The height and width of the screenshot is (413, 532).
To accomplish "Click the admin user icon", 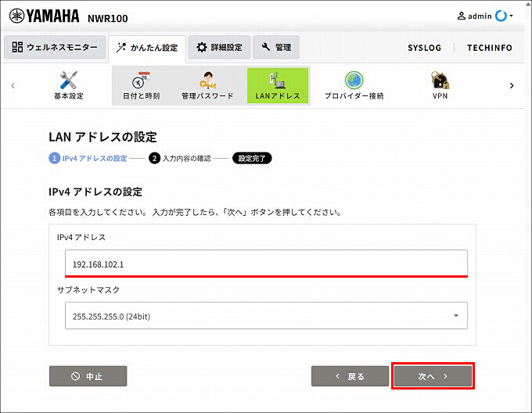I will tap(462, 16).
